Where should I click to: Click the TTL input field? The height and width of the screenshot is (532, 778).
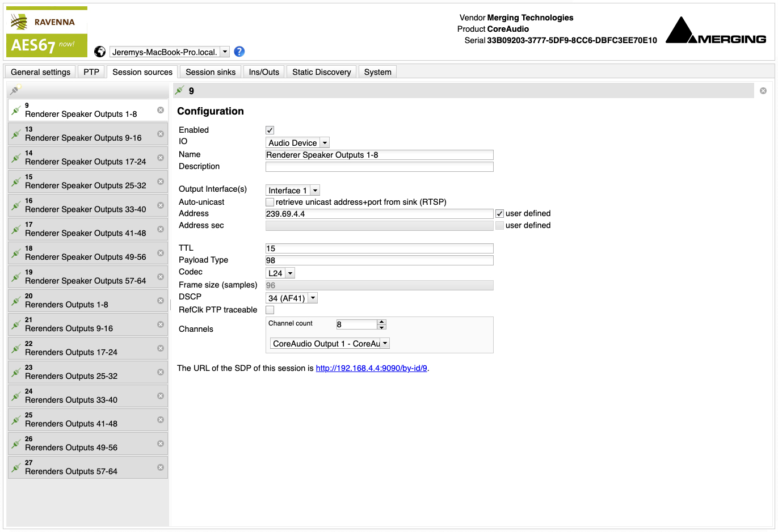[379, 248]
